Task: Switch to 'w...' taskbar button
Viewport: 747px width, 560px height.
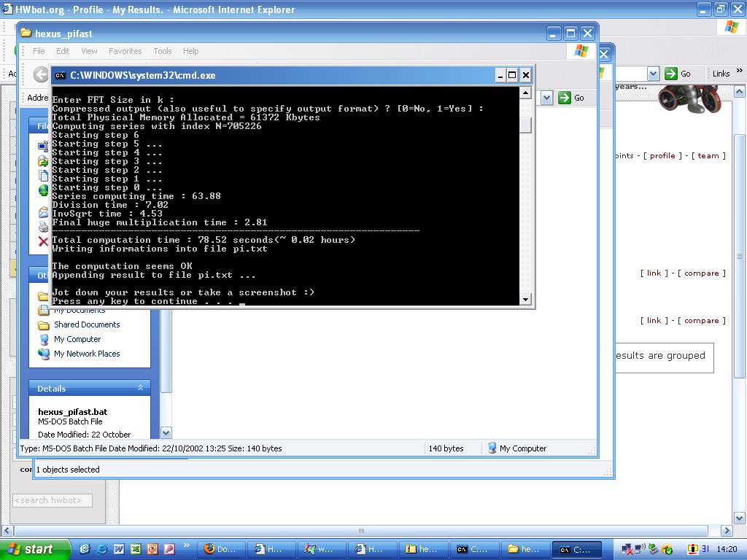Action: 322,549
